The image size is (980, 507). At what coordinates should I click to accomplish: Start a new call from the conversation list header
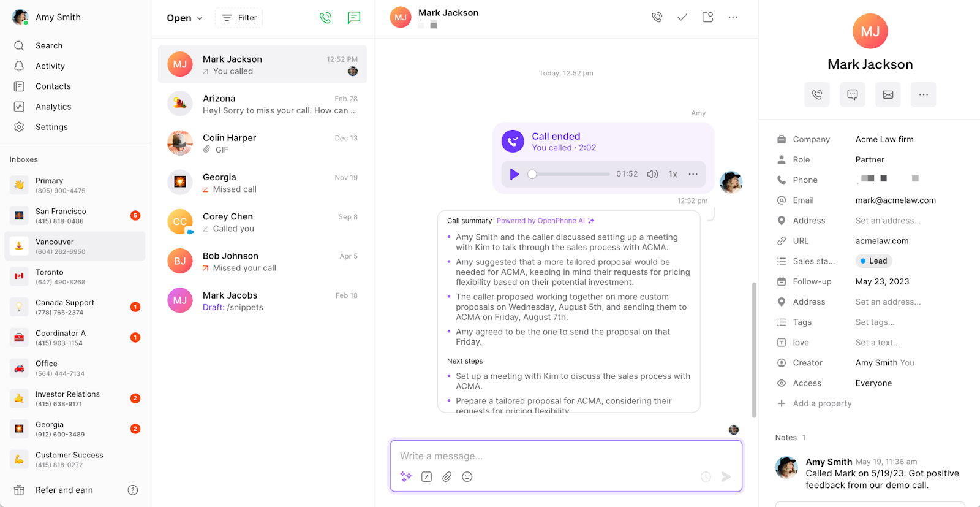pos(325,18)
